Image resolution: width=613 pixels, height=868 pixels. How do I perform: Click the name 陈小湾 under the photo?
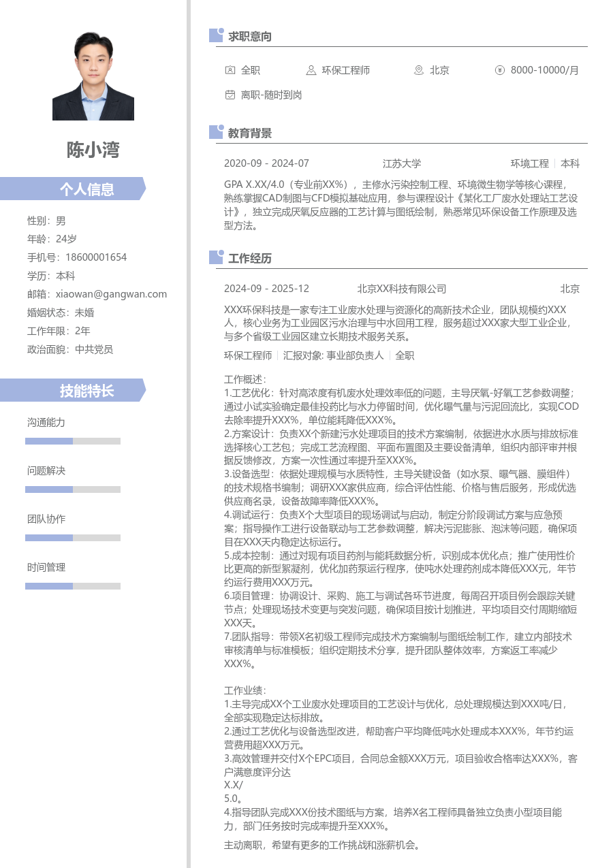[93, 151]
